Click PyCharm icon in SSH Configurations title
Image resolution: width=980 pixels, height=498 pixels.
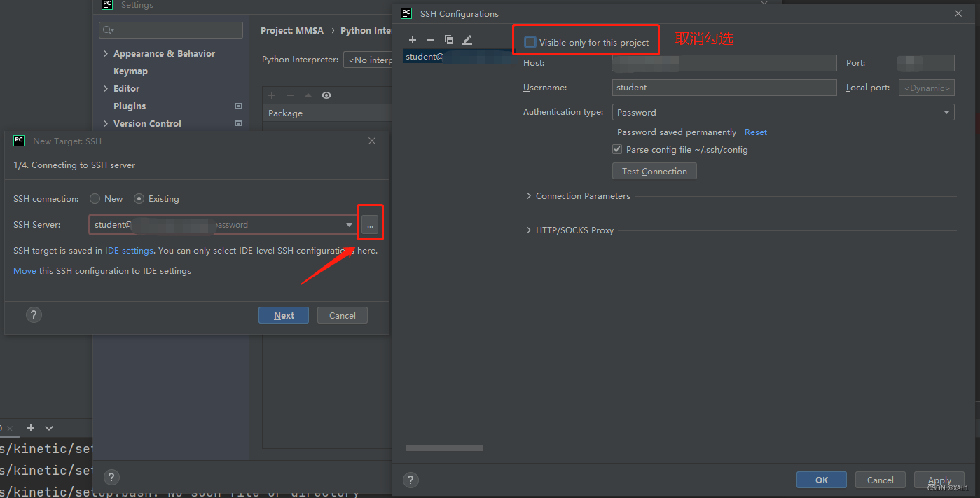[406, 13]
